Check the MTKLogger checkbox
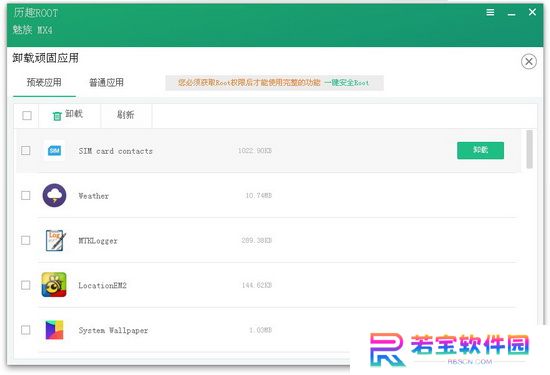The height and width of the screenshot is (375, 550). click(x=26, y=240)
